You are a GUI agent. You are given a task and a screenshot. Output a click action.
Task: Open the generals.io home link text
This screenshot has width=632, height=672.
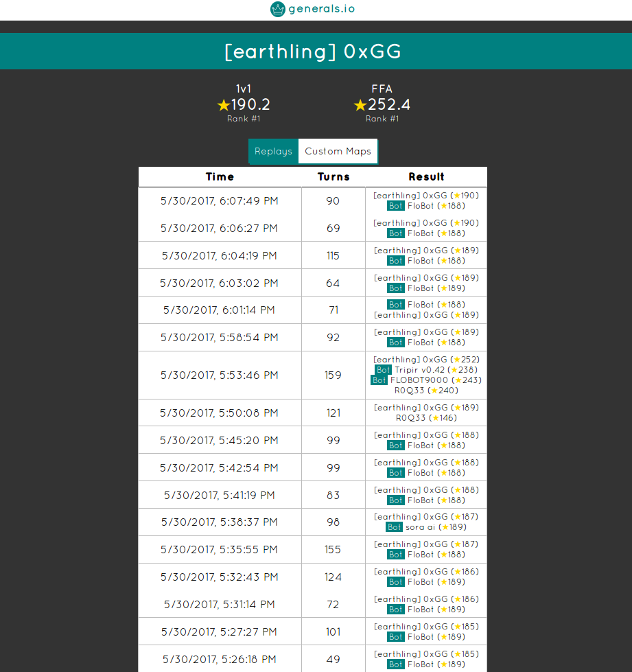pyautogui.click(x=322, y=9)
